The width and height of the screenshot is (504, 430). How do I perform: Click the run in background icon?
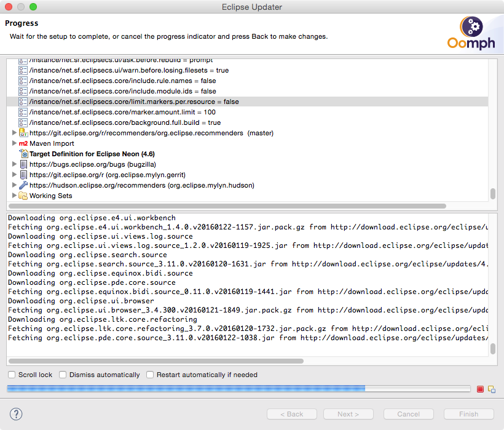492,389
